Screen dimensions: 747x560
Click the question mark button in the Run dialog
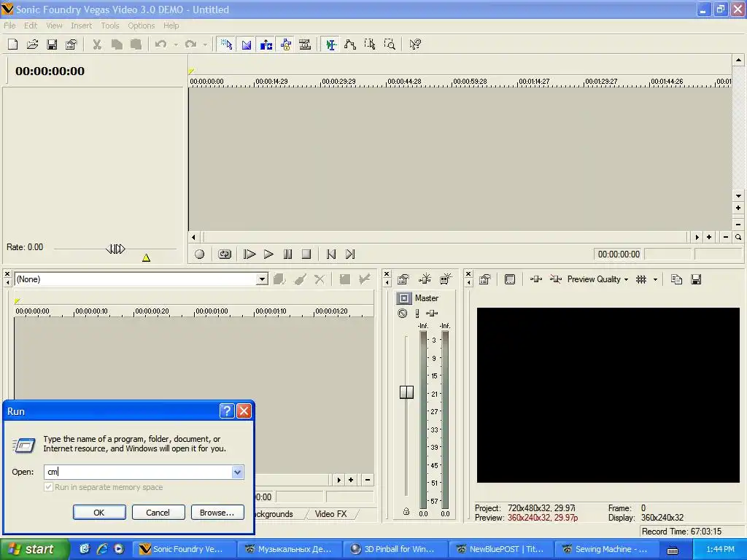227,411
